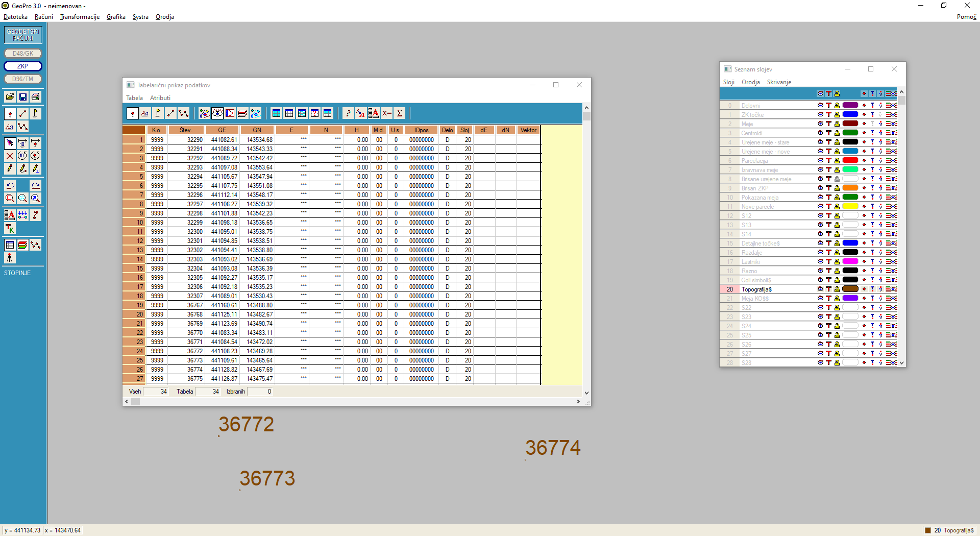Click the GN column header in table
The height and width of the screenshot is (536, 980).
pyautogui.click(x=257, y=130)
